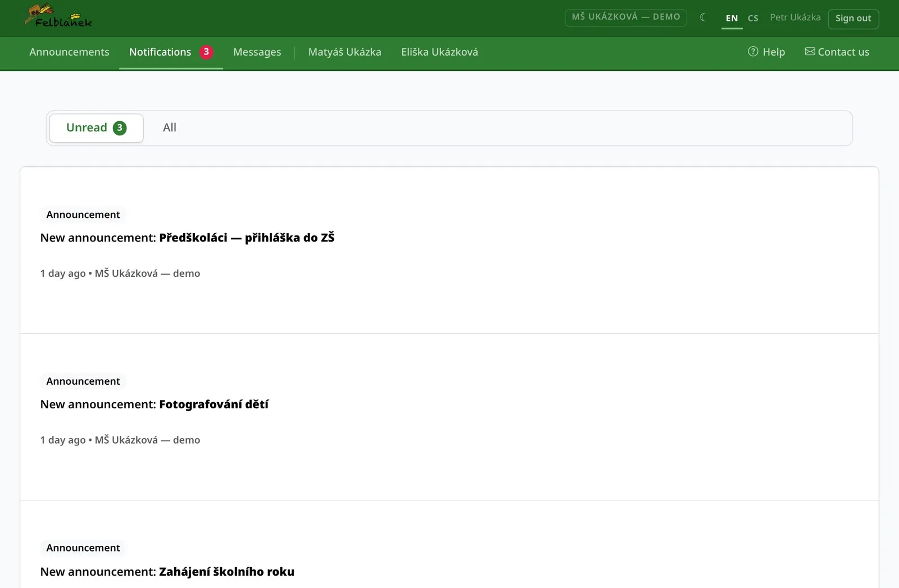Click Announcement tag above Předškoláci notification
Image resolution: width=899 pixels, height=588 pixels.
coord(83,215)
